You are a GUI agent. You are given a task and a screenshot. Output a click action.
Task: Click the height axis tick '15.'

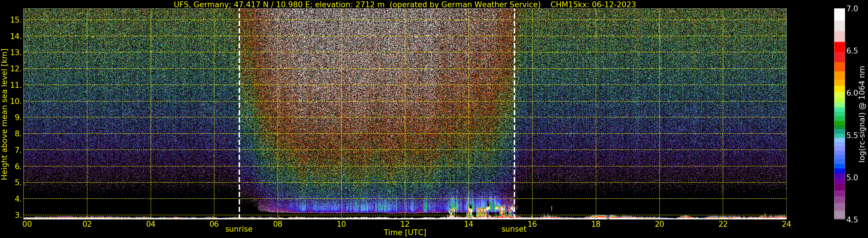16,20
